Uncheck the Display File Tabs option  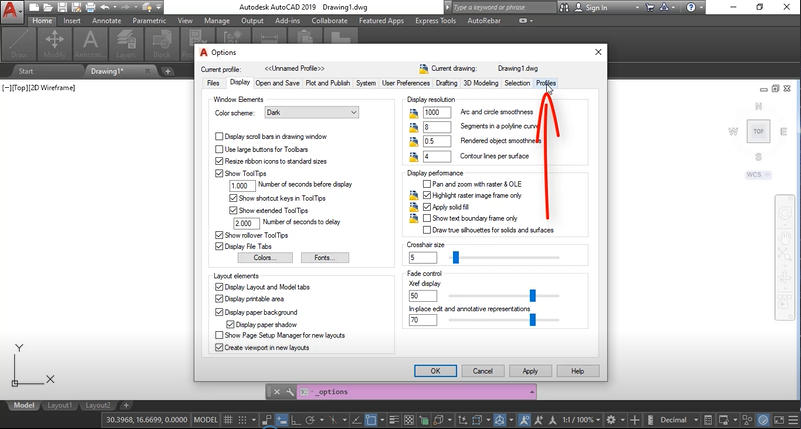click(x=219, y=246)
